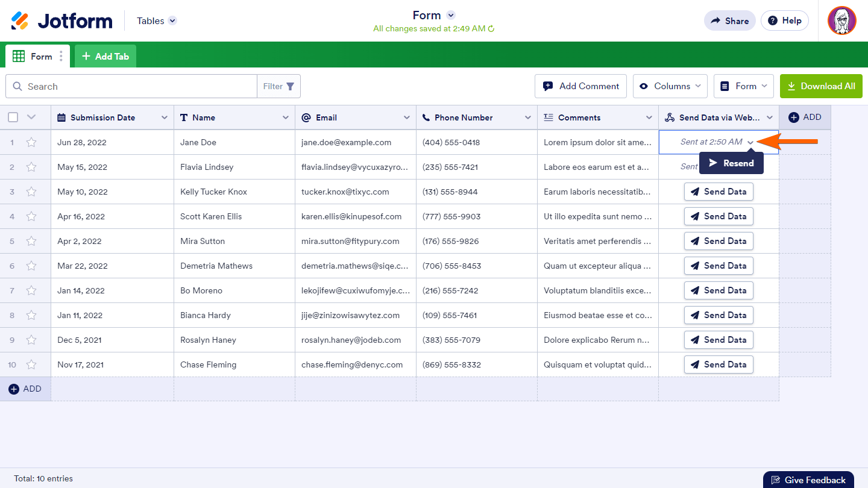Open the Comments column menu arrow

point(649,117)
